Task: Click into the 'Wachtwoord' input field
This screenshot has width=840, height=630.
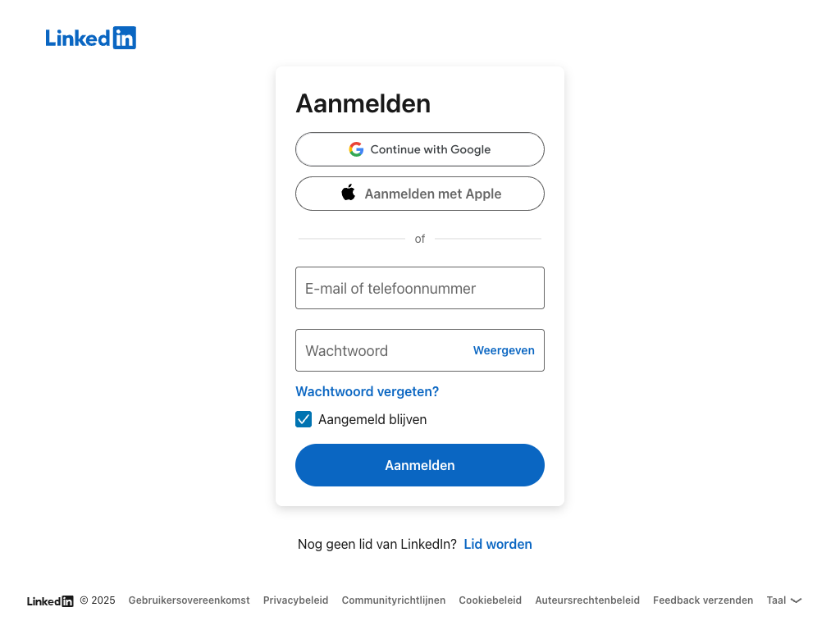Action: point(381,350)
